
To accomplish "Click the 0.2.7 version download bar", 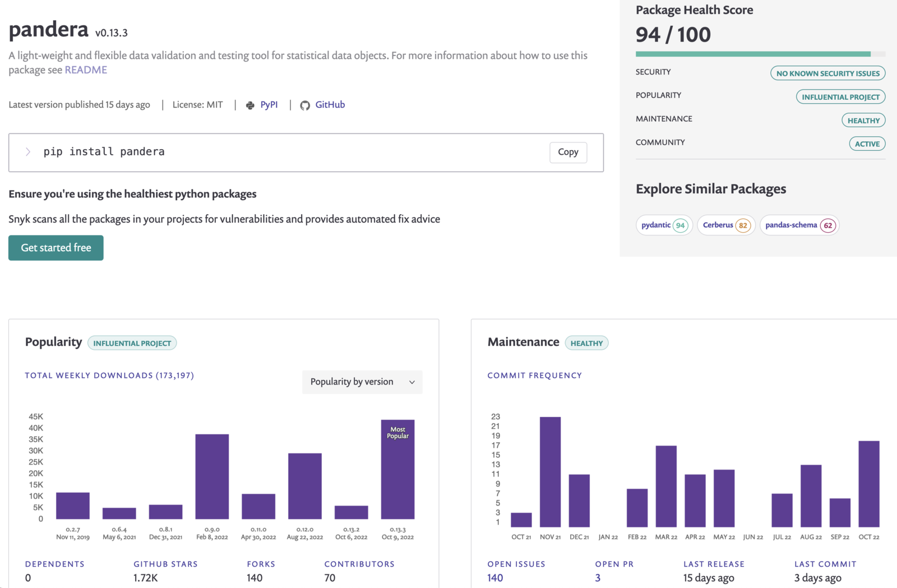I will click(x=73, y=506).
